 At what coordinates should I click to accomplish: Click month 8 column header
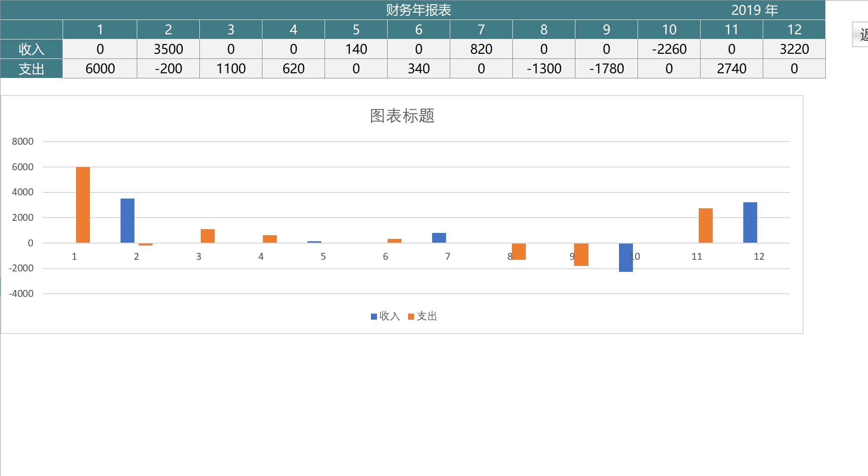point(544,29)
